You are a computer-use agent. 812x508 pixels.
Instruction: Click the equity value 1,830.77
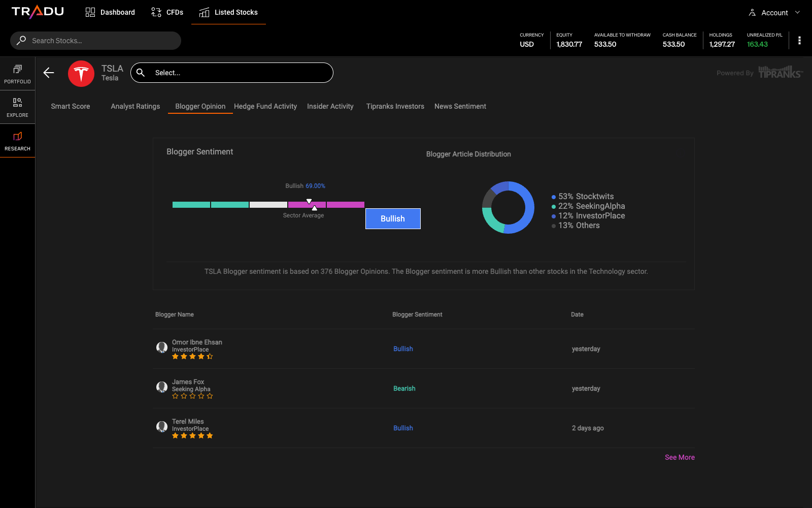(569, 44)
